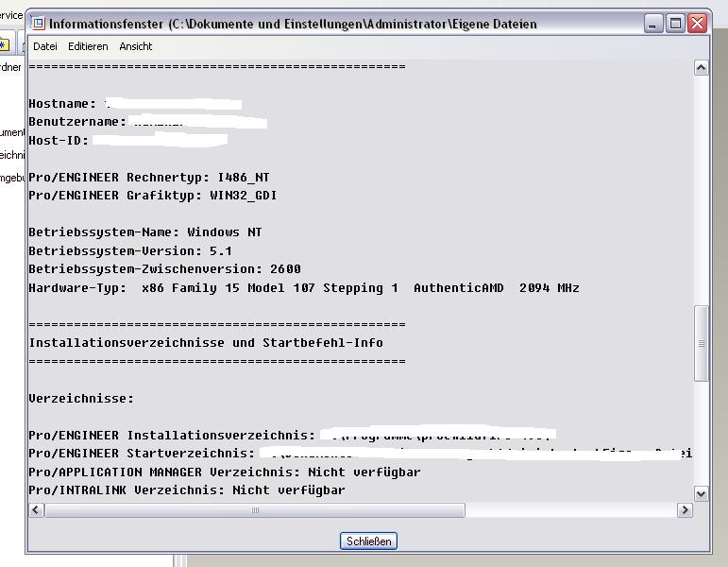728x567 pixels.
Task: Click the Schließen button
Action: tap(368, 541)
